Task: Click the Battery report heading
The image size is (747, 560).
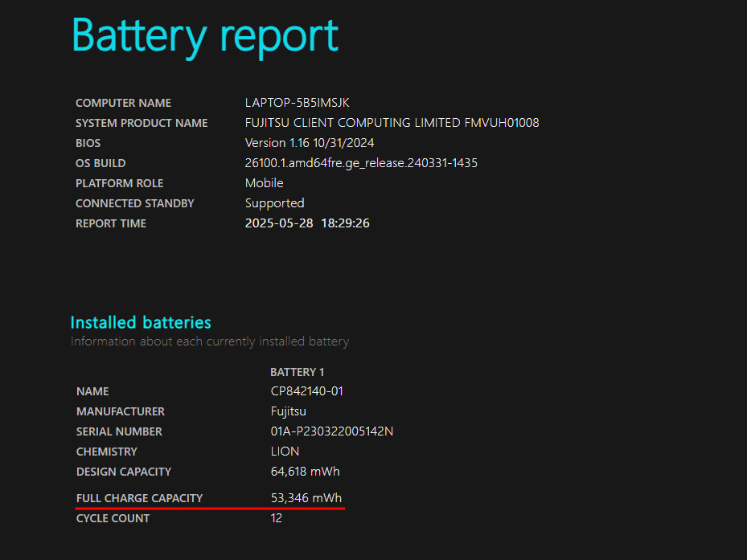Action: [205, 36]
